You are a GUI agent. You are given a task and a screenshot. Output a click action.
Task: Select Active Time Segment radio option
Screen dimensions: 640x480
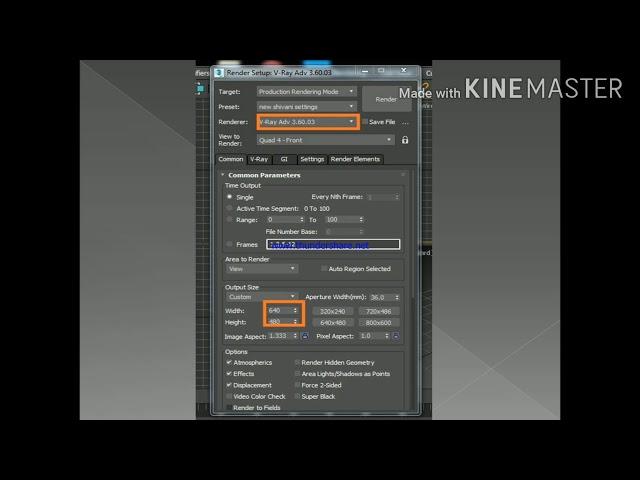tap(230, 208)
